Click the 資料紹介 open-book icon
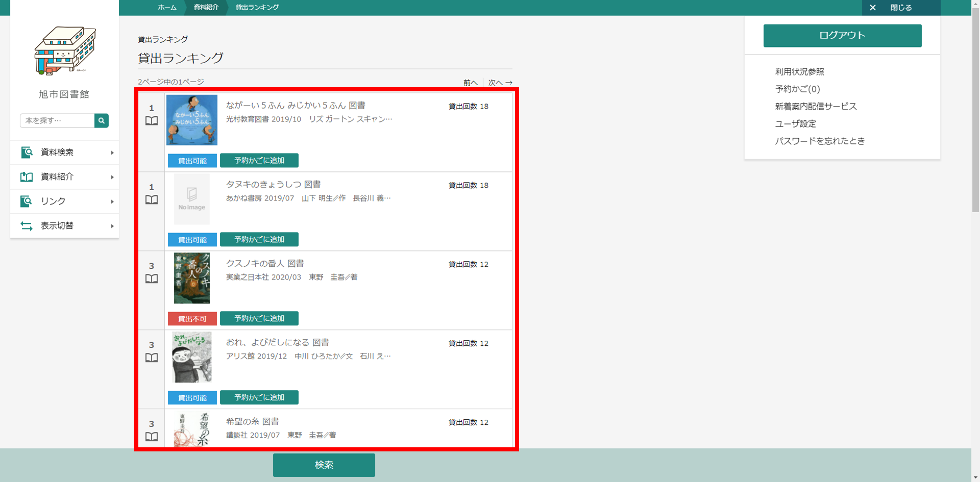980x482 pixels. coord(27,177)
